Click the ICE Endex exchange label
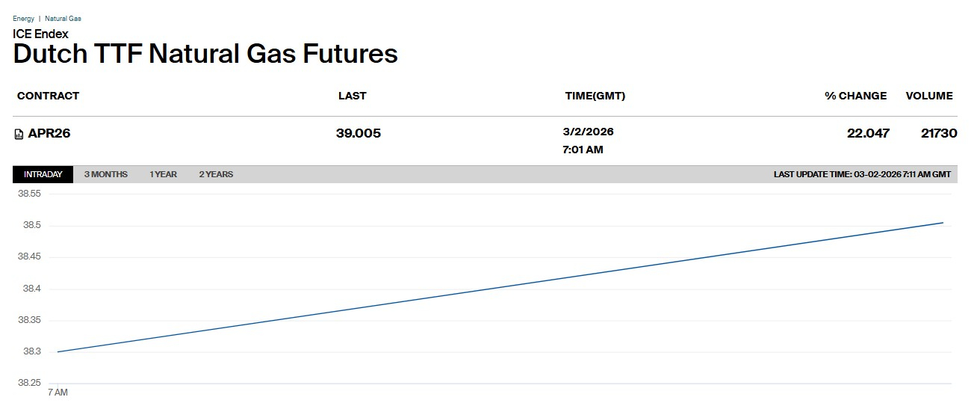Image resolution: width=980 pixels, height=403 pixels. pos(40,34)
